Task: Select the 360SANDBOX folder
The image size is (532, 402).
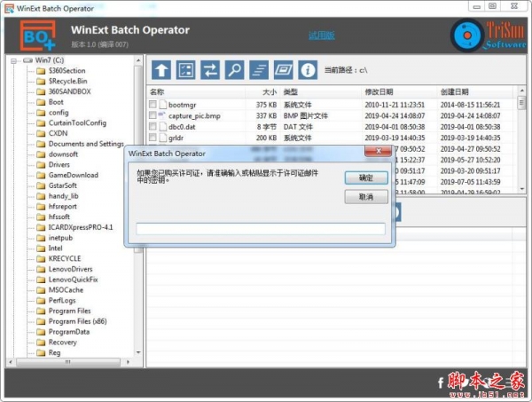Action: click(x=69, y=91)
